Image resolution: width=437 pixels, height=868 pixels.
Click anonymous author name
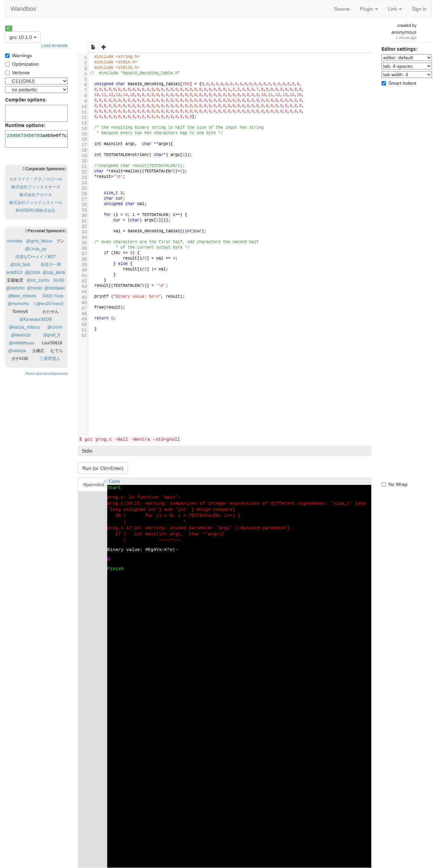click(404, 32)
